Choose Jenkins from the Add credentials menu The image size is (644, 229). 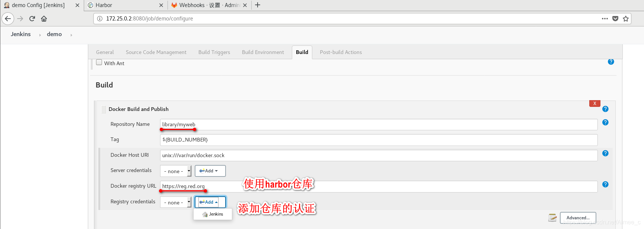tap(213, 214)
